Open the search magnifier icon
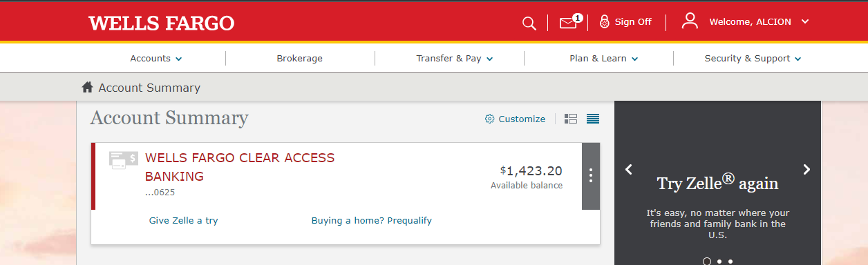This screenshot has height=265, width=868. [529, 23]
